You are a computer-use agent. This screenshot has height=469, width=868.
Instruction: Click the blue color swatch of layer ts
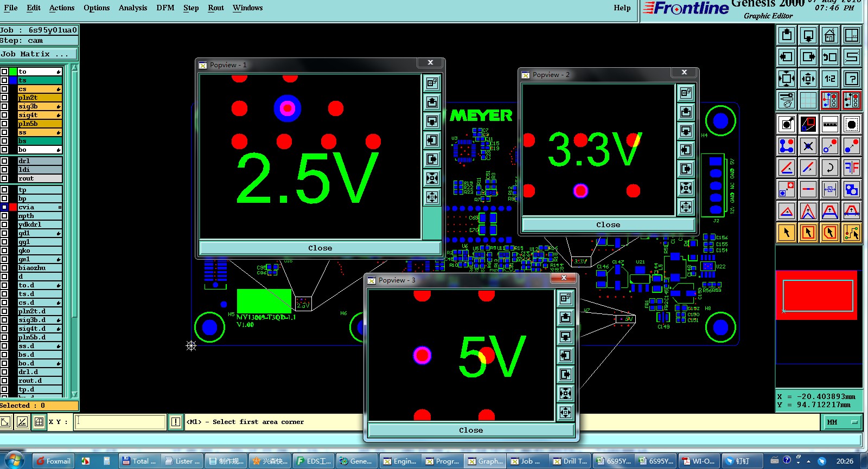tap(13, 80)
